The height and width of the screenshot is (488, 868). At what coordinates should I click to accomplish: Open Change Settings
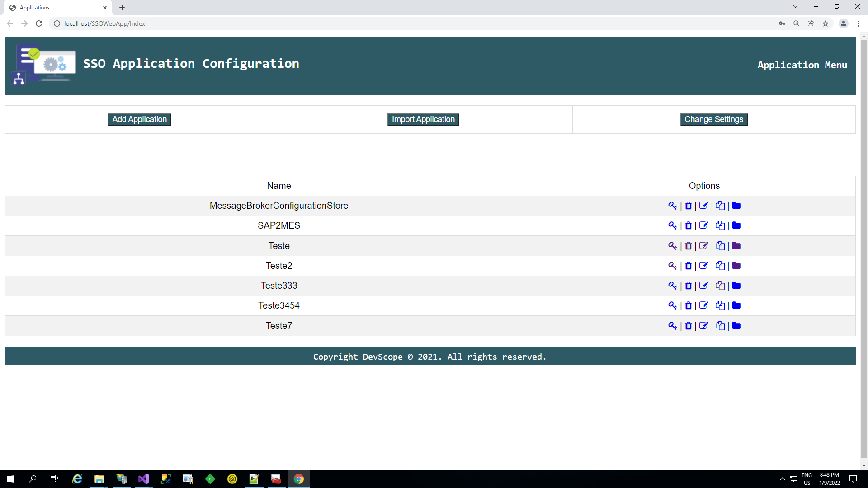713,119
